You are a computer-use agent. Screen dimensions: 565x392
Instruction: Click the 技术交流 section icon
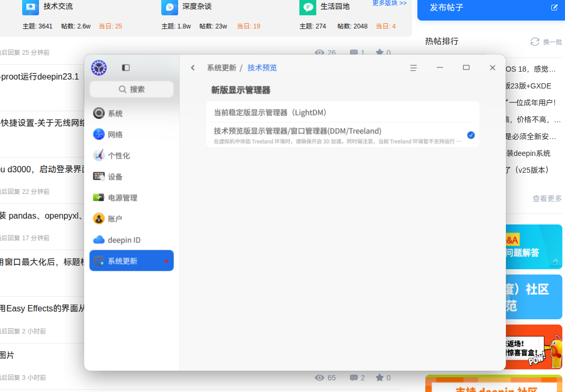coord(31,7)
